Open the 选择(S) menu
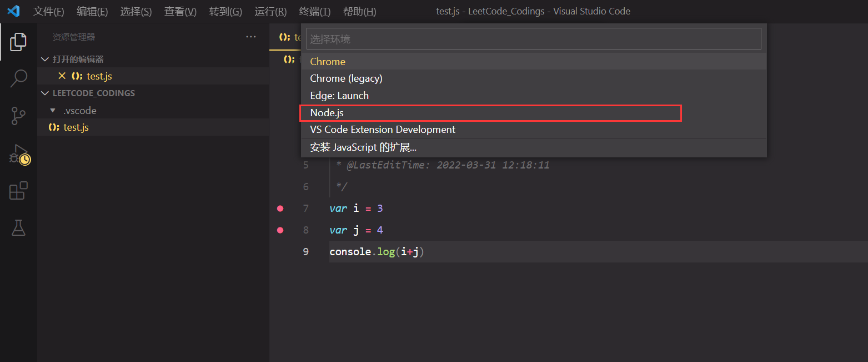The width and height of the screenshot is (868, 362). coord(136,12)
